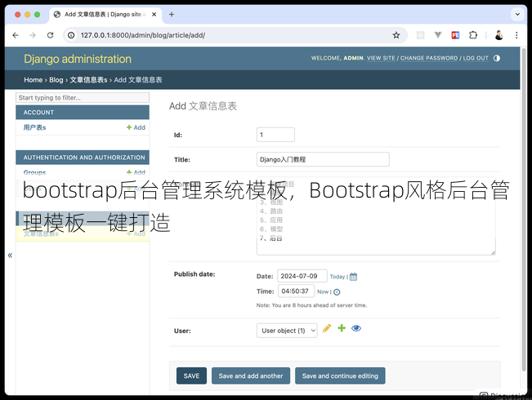Focus the sidebar filter text box

[x=83, y=98]
